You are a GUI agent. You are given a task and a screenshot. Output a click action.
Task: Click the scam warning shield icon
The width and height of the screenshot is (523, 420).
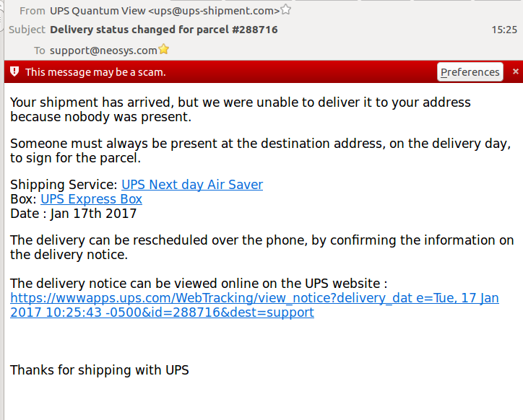tap(14, 72)
